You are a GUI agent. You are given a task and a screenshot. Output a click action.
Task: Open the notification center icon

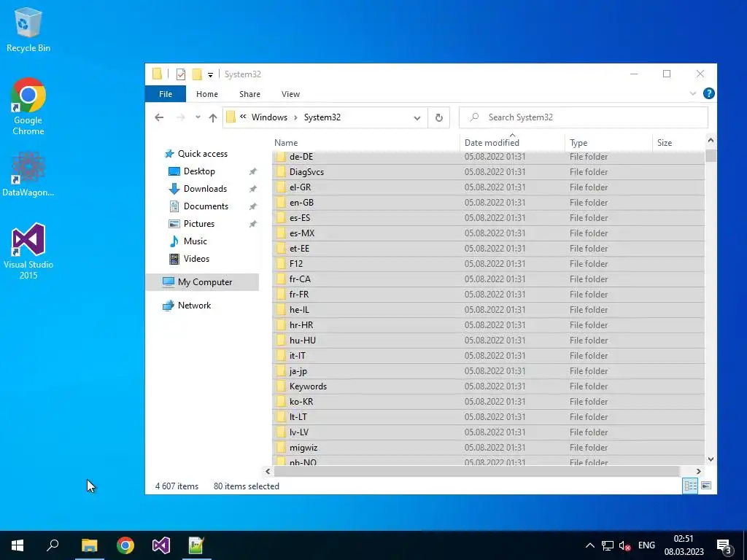[x=724, y=546]
